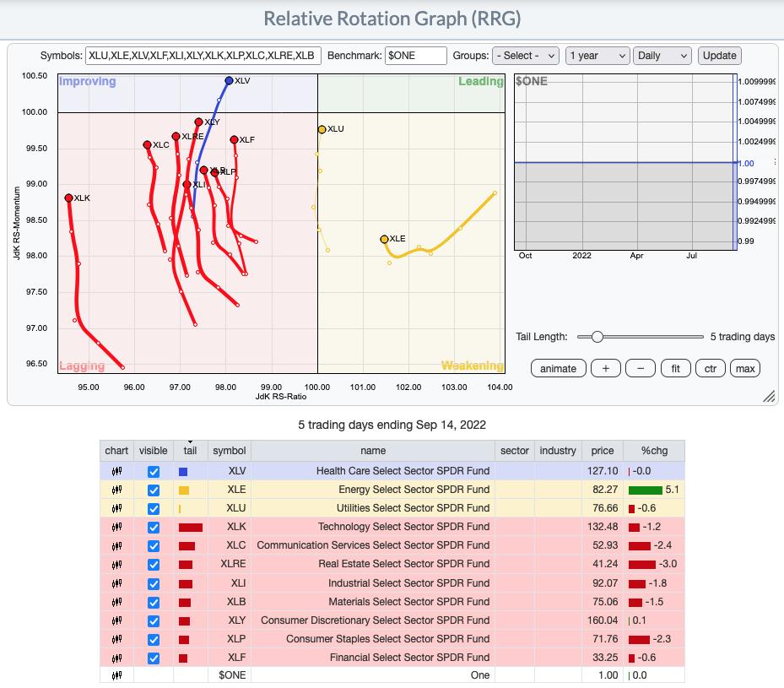Click the XLU point on the graph
The width and height of the screenshot is (784, 688).
point(322,129)
